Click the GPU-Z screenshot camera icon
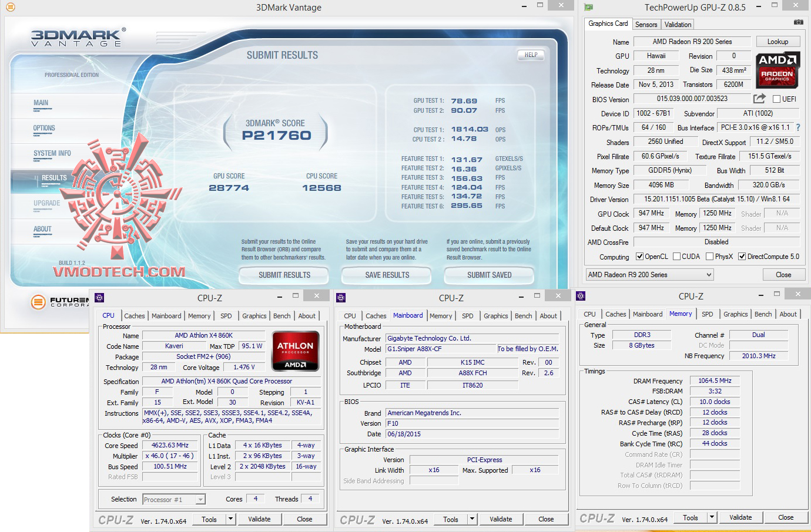The image size is (811, 532). coord(798,22)
